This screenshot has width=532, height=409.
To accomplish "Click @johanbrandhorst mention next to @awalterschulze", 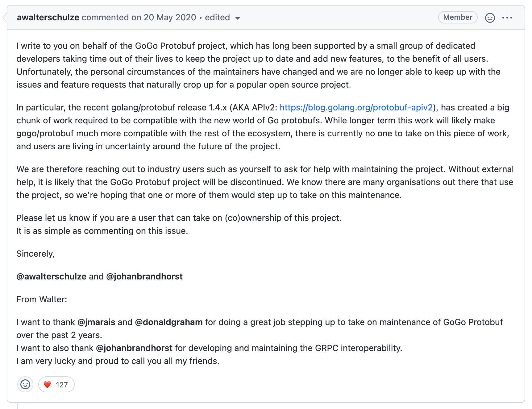I will pos(144,276).
